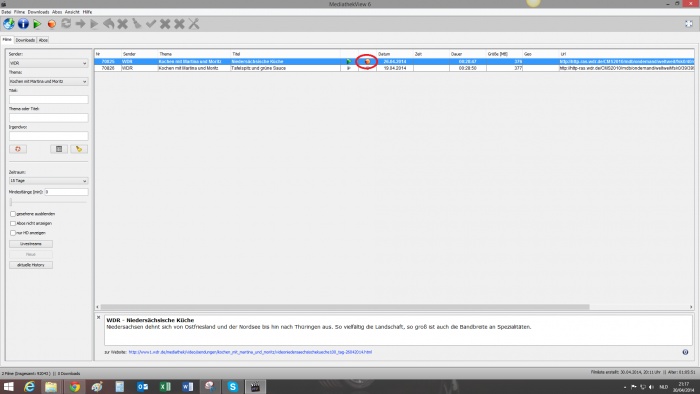
Task: Select row titled 'Niedersächsische Küche'
Action: [394, 62]
